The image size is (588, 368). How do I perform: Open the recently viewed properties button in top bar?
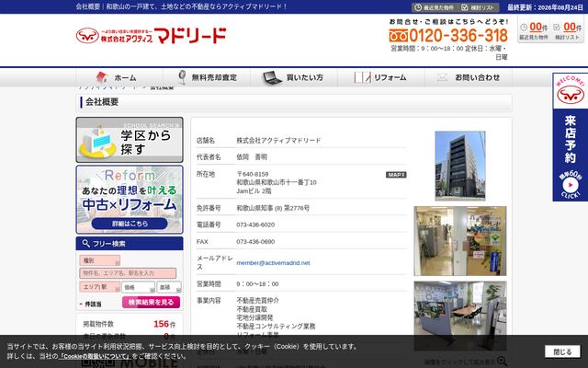[435, 7]
